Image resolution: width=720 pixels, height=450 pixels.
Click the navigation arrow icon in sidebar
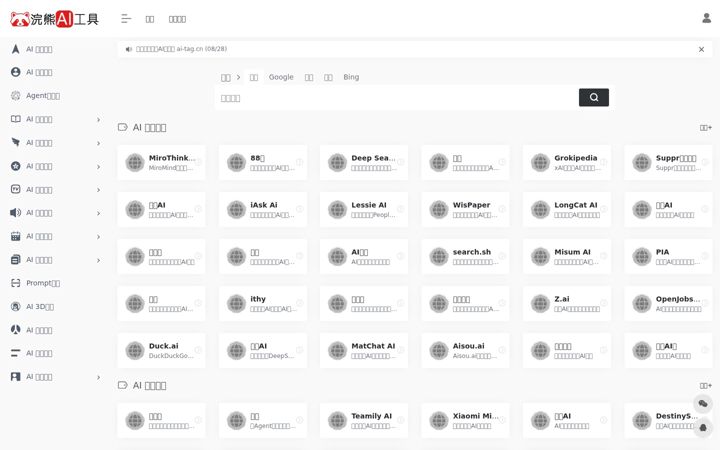pos(16,49)
